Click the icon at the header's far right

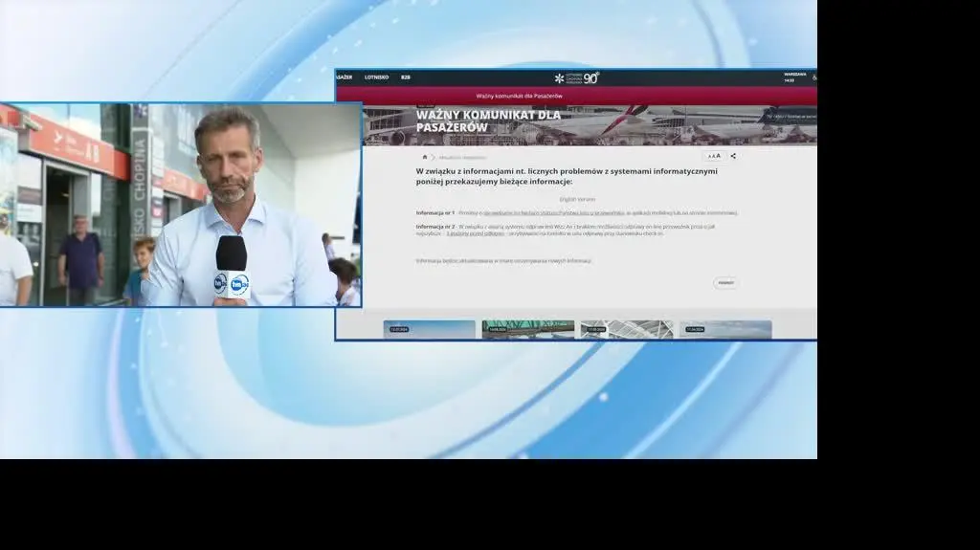pyautogui.click(x=813, y=77)
